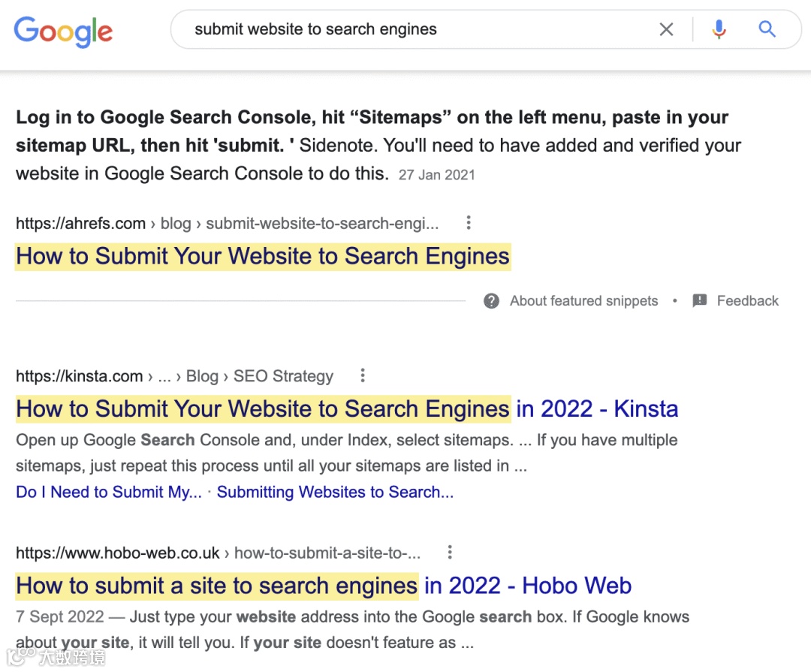Open three-dot menu beside hobo-web.co.uk result
Image resolution: width=811 pixels, height=672 pixels.
(x=450, y=553)
